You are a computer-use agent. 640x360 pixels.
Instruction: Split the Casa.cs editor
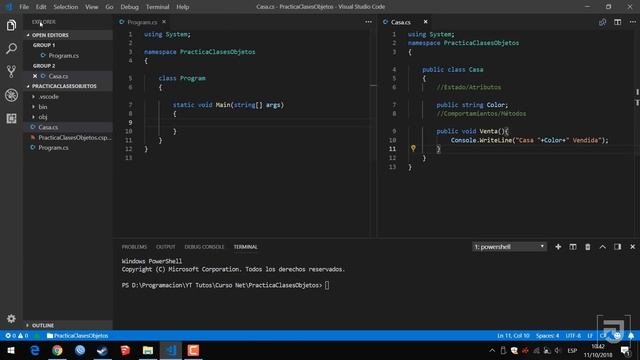(618, 22)
